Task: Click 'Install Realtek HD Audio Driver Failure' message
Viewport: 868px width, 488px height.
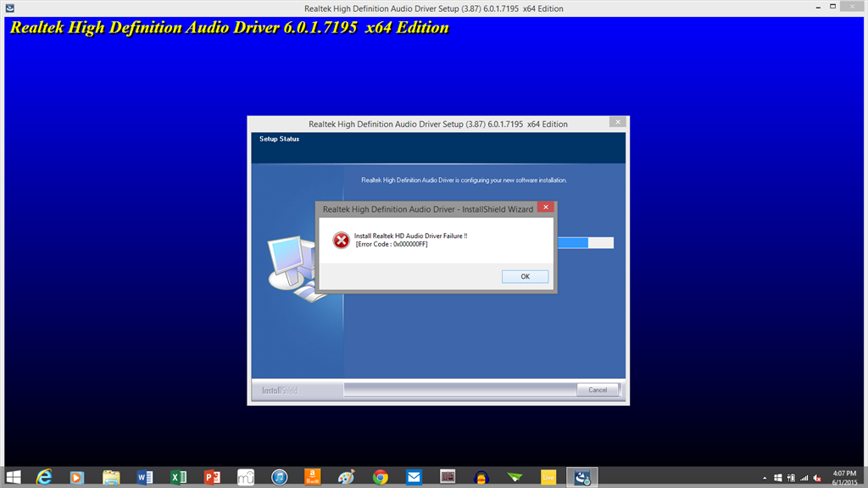Action: (x=410, y=236)
